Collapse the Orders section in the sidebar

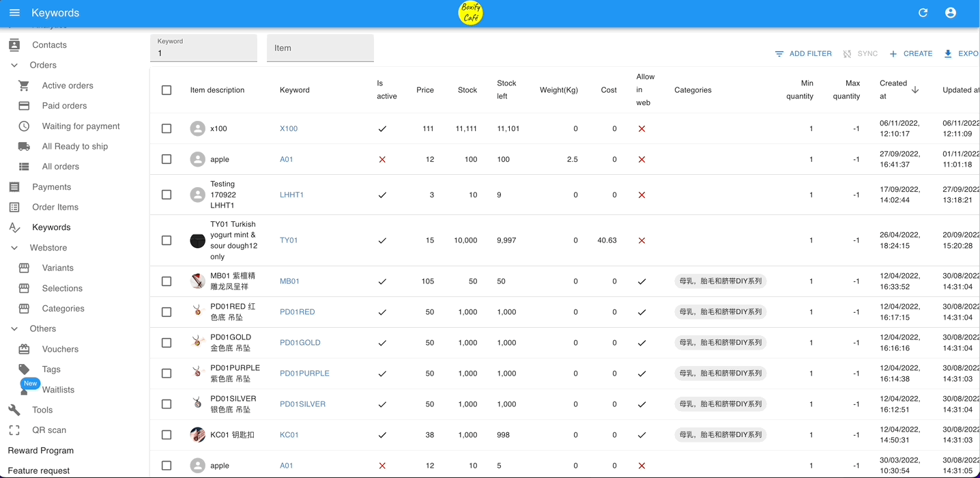pyautogui.click(x=15, y=65)
